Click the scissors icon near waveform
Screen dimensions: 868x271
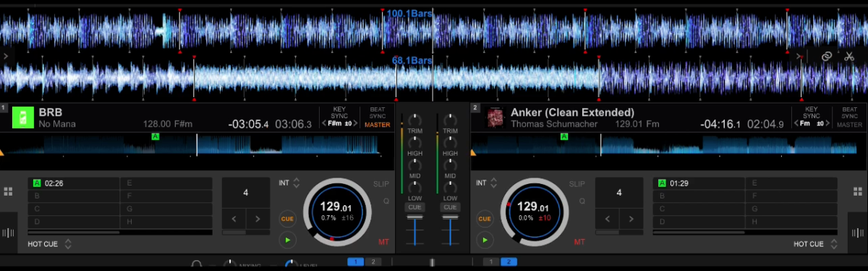click(848, 56)
